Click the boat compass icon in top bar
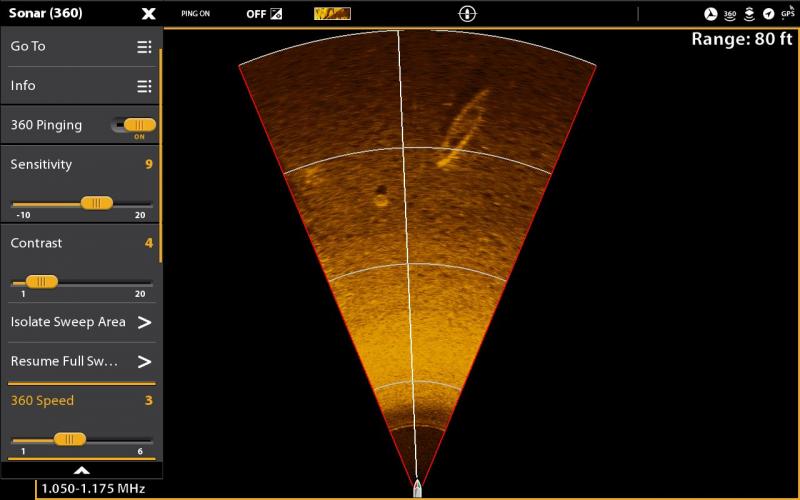Viewport: 800px width, 500px height. (467, 14)
